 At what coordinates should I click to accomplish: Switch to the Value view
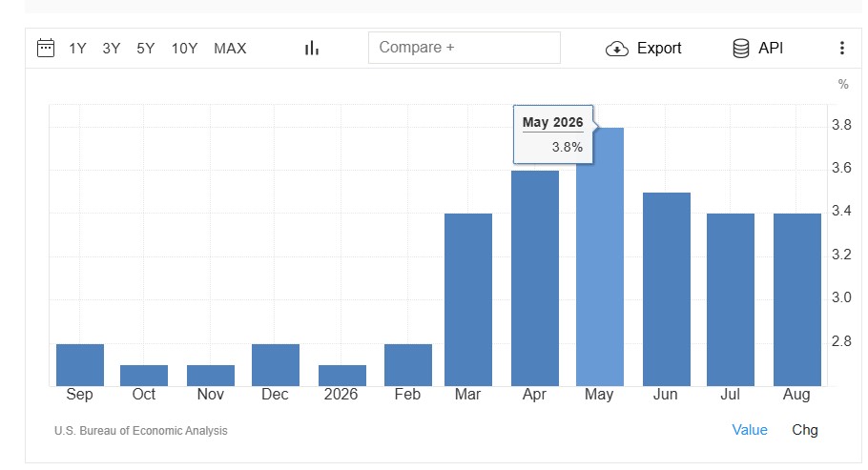750,430
